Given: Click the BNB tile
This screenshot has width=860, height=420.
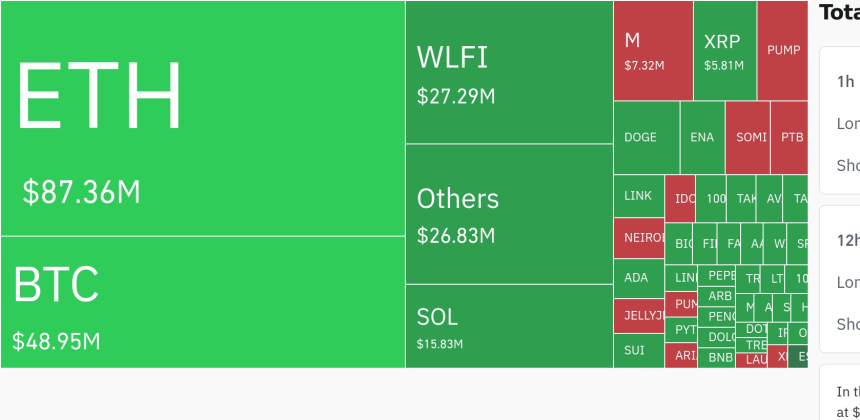Looking at the screenshot, I should tap(720, 357).
